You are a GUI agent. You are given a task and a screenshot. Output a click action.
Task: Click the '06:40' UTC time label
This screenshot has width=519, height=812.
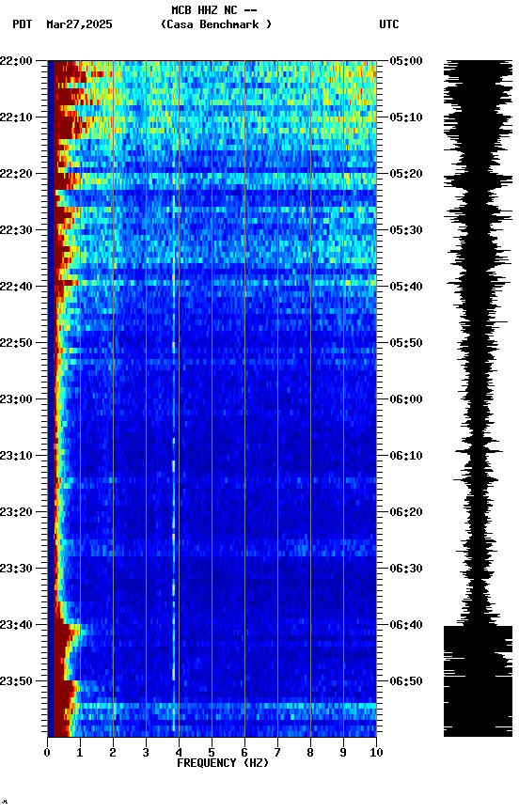[x=406, y=626]
